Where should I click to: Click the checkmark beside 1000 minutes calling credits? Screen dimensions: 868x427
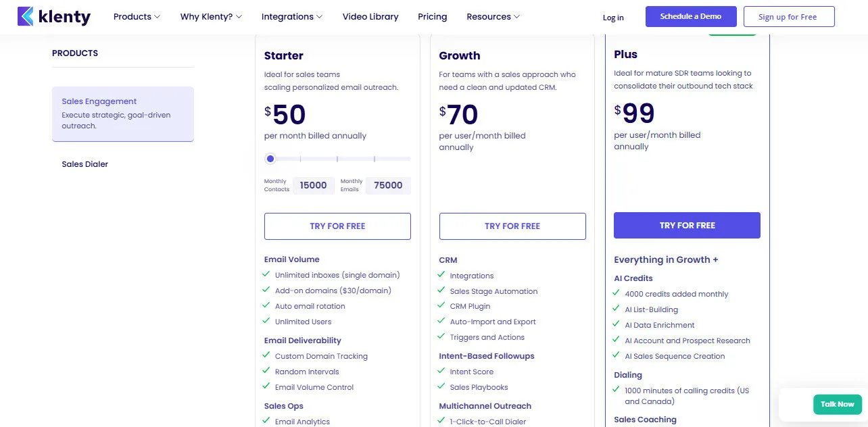tap(616, 390)
